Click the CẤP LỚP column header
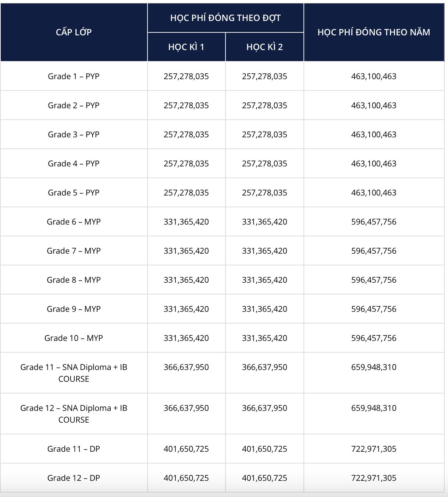Screen dimensions: 448x497 (x=74, y=32)
